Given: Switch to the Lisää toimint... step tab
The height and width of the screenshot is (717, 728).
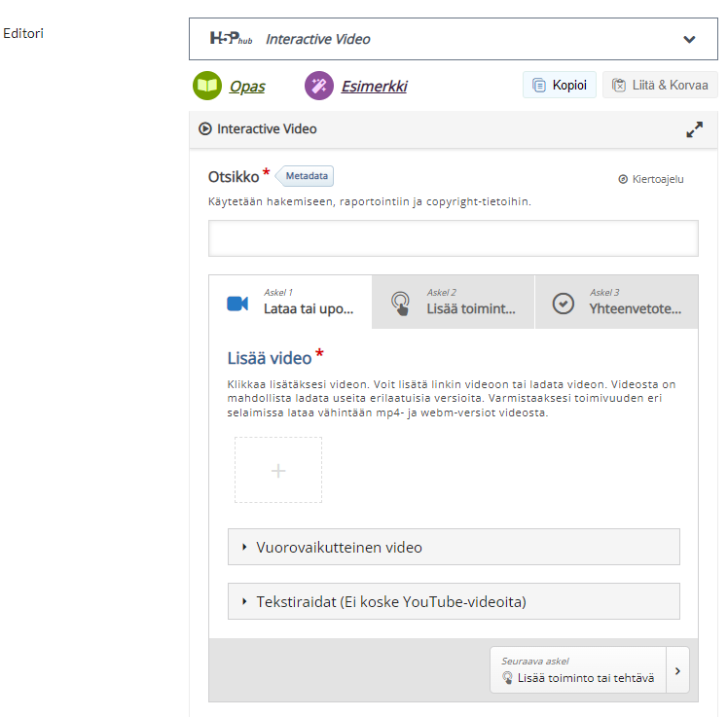Looking at the screenshot, I should click(x=454, y=303).
